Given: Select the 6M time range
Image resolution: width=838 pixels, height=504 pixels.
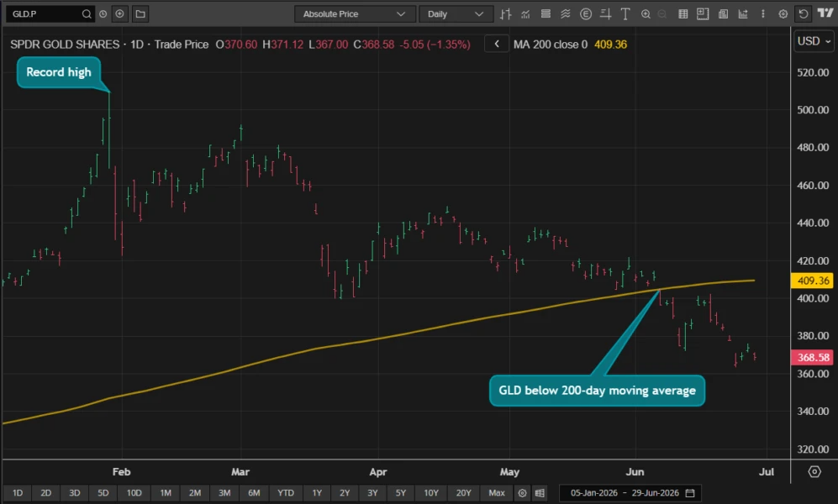Looking at the screenshot, I should click(x=254, y=493).
